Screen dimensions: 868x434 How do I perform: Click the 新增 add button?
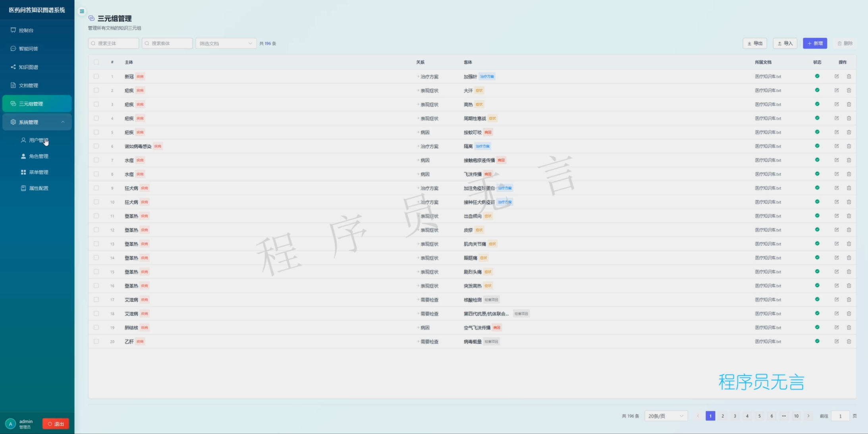click(x=814, y=43)
